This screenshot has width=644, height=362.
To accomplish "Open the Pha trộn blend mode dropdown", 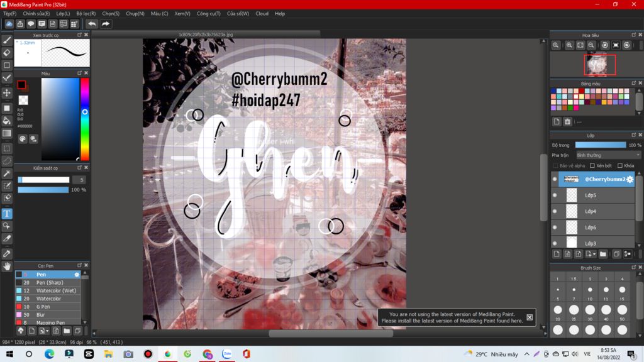I will click(608, 155).
